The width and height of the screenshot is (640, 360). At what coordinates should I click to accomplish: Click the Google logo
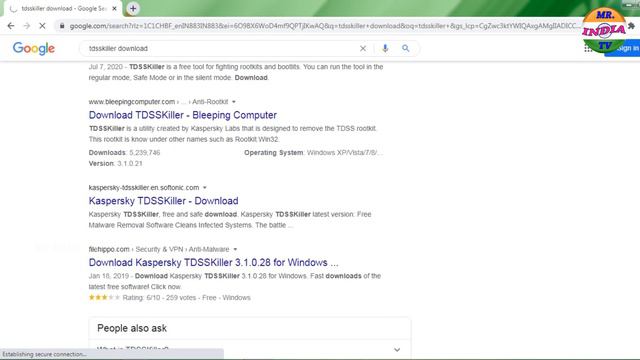tap(33, 48)
